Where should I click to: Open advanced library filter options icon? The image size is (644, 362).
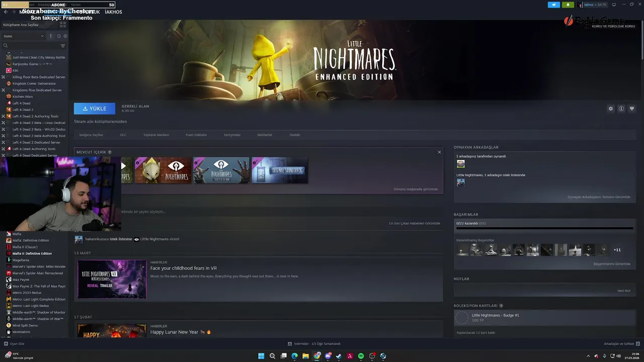pyautogui.click(x=63, y=46)
